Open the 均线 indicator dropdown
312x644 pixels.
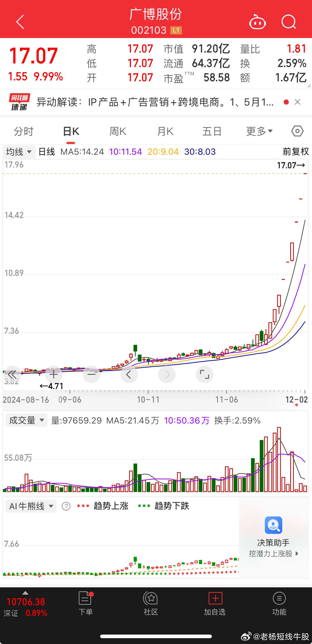[x=19, y=152]
